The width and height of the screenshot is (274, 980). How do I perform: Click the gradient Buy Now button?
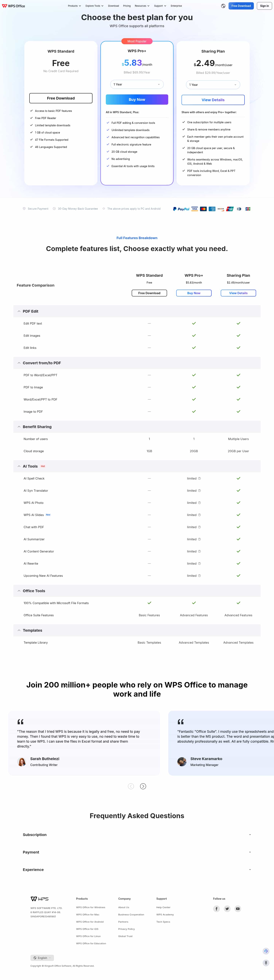(137, 99)
